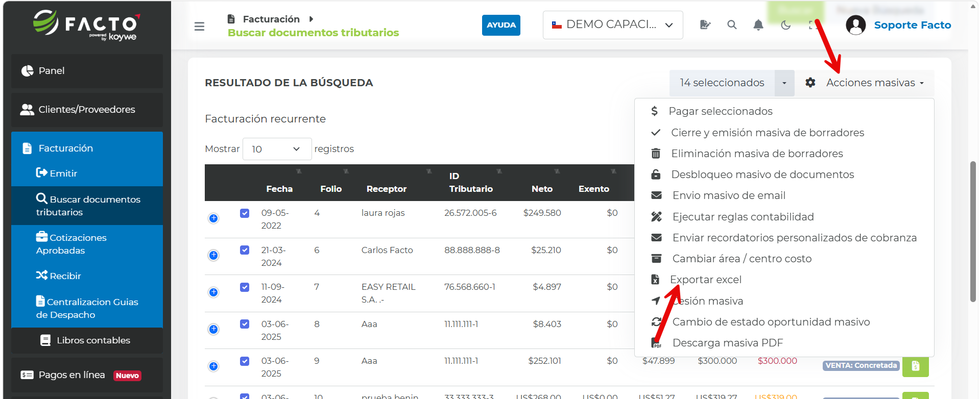Click the dollar icon for Pagar seleccionados
This screenshot has width=980, height=399.
654,111
